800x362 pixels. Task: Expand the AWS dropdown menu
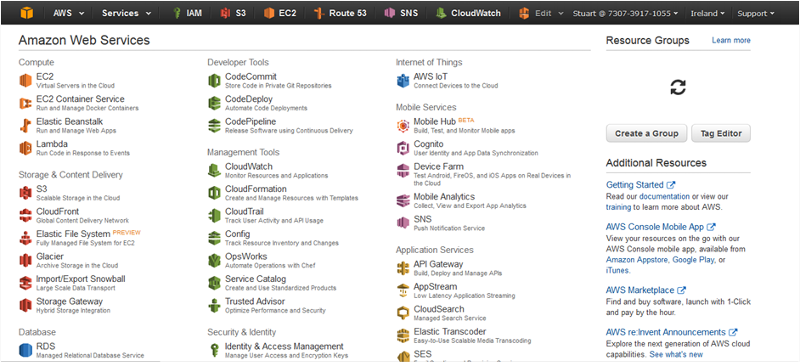tap(68, 13)
